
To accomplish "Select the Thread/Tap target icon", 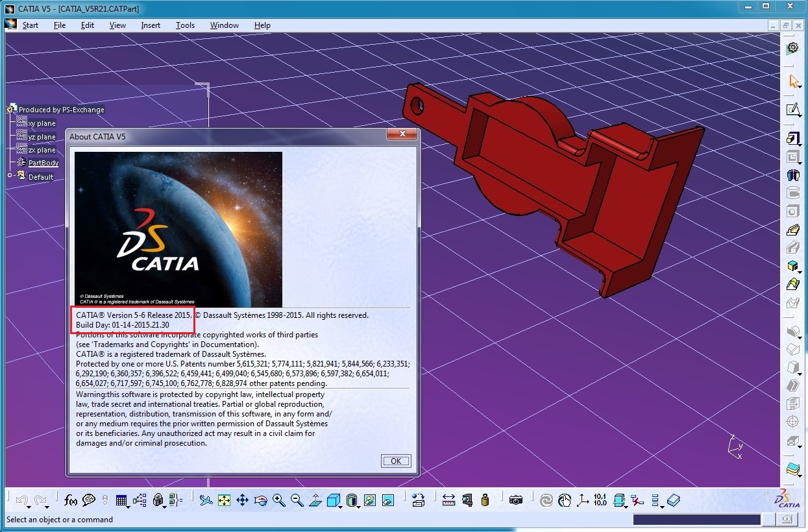I will pos(792,422).
